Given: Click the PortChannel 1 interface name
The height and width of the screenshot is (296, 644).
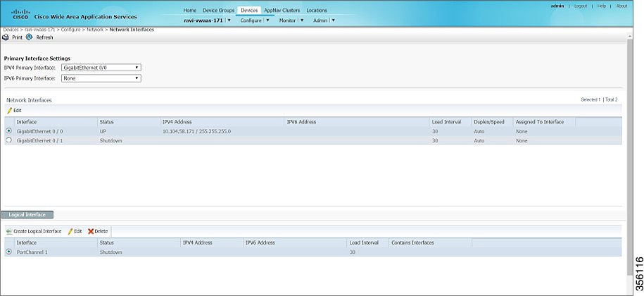Looking at the screenshot, I should [32, 252].
